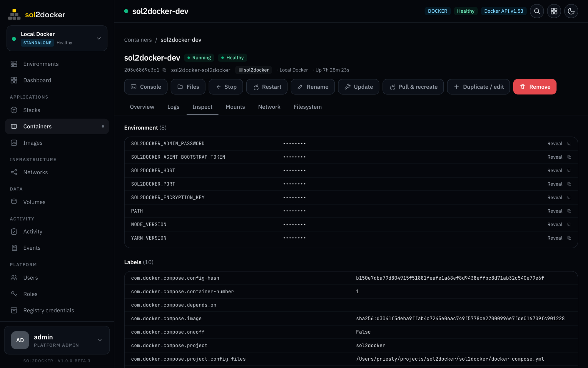Screen dimensions: 588x368
Task: Copy SOL2DOCKER_HOST value with the copy icon
Action: click(569, 170)
